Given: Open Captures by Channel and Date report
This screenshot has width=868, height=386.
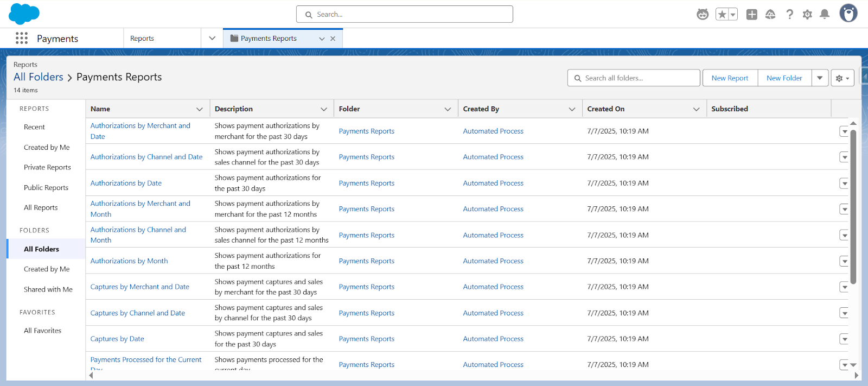Looking at the screenshot, I should [138, 313].
